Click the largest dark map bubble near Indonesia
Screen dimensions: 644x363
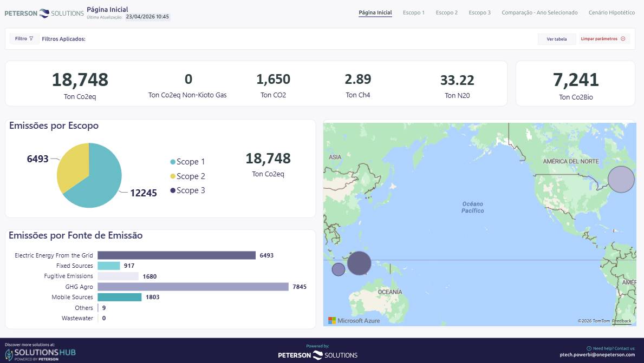(x=359, y=263)
